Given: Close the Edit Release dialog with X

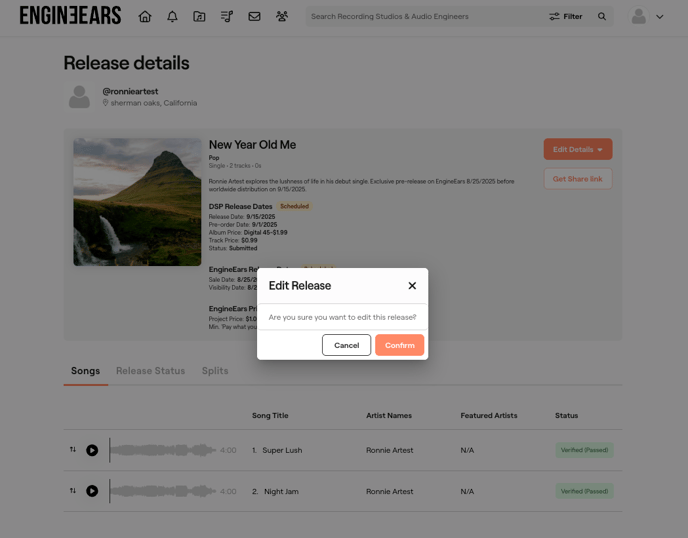Looking at the screenshot, I should [x=412, y=286].
